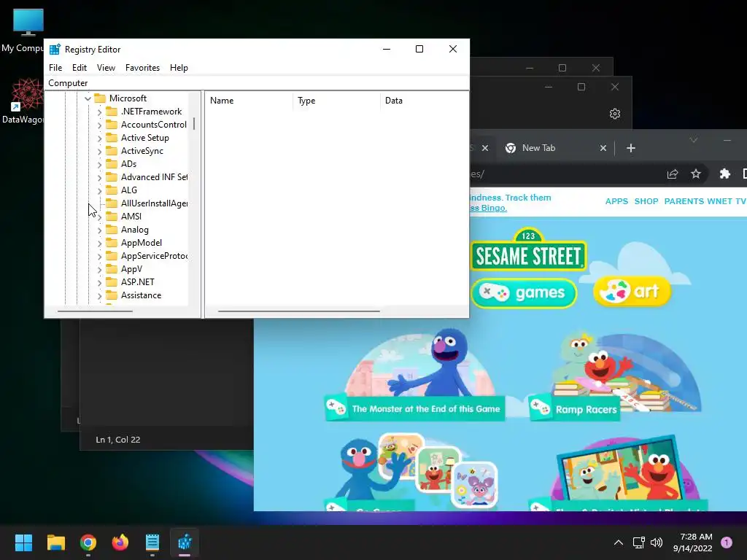Select the ADs folder icon
The width and height of the screenshot is (747, 560).
point(112,164)
